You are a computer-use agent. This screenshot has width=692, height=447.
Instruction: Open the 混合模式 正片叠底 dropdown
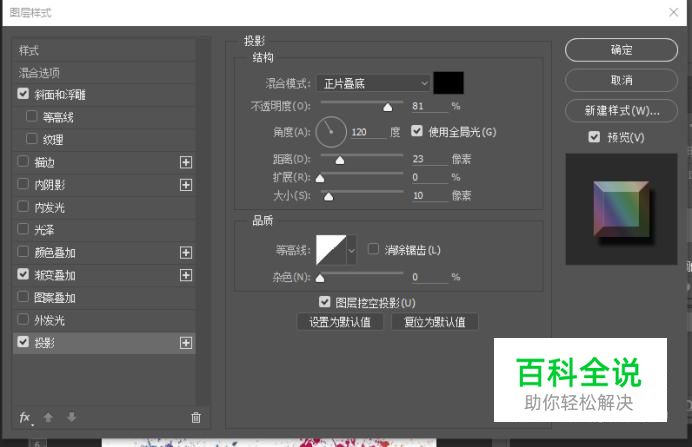pos(374,83)
